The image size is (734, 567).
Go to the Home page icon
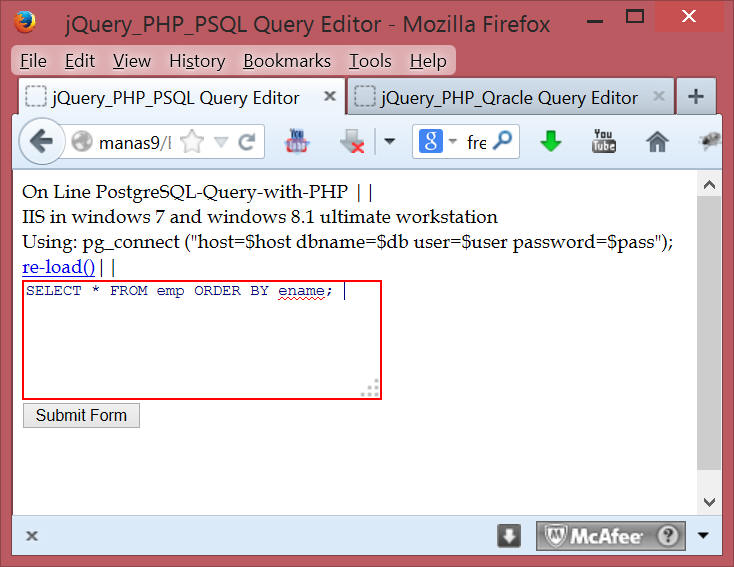(x=657, y=142)
